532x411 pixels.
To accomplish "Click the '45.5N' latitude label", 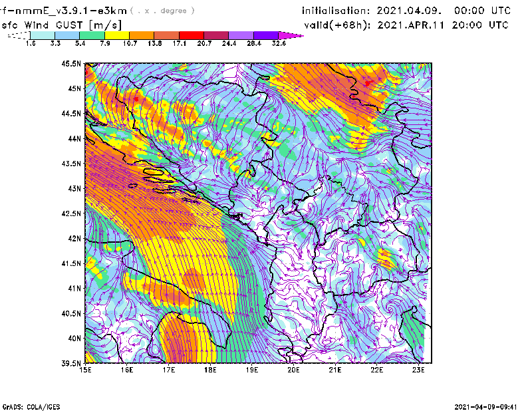I will [71, 63].
